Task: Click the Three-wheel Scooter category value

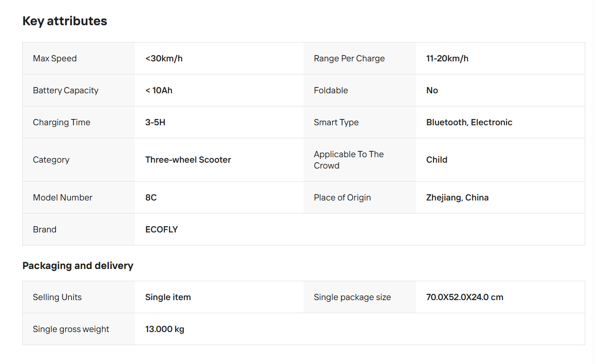Action: (188, 160)
